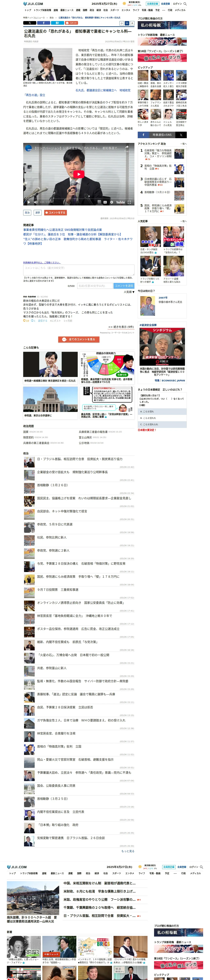
Task: Click the orange コメント share button
Action: click(x=71, y=23)
